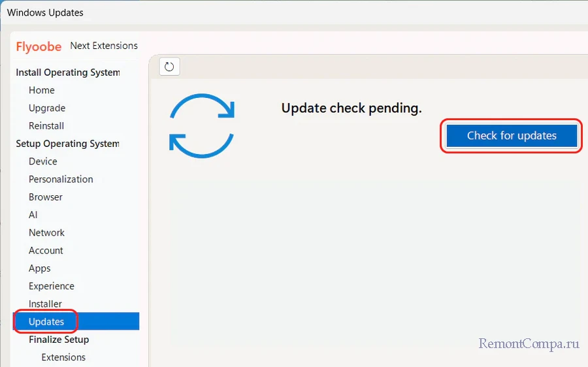Collapse the Setup Operating System section

tap(67, 144)
